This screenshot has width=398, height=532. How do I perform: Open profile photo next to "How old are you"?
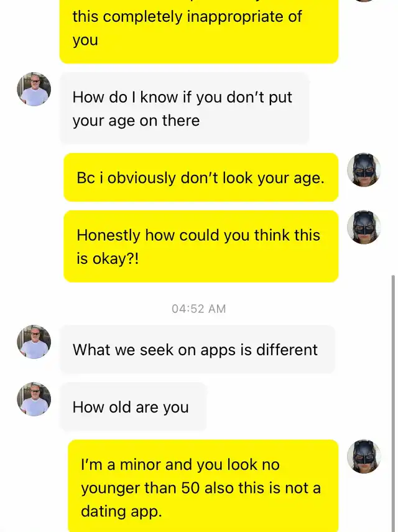click(x=34, y=399)
